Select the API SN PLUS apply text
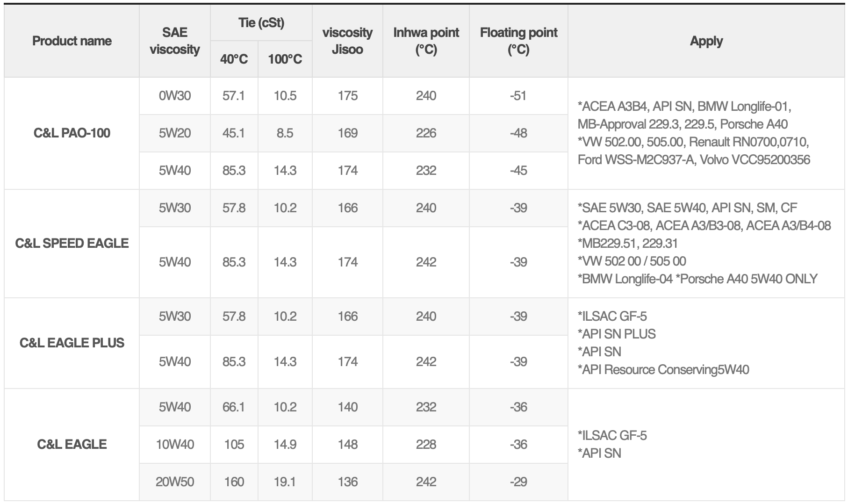The image size is (848, 504). pos(617,334)
